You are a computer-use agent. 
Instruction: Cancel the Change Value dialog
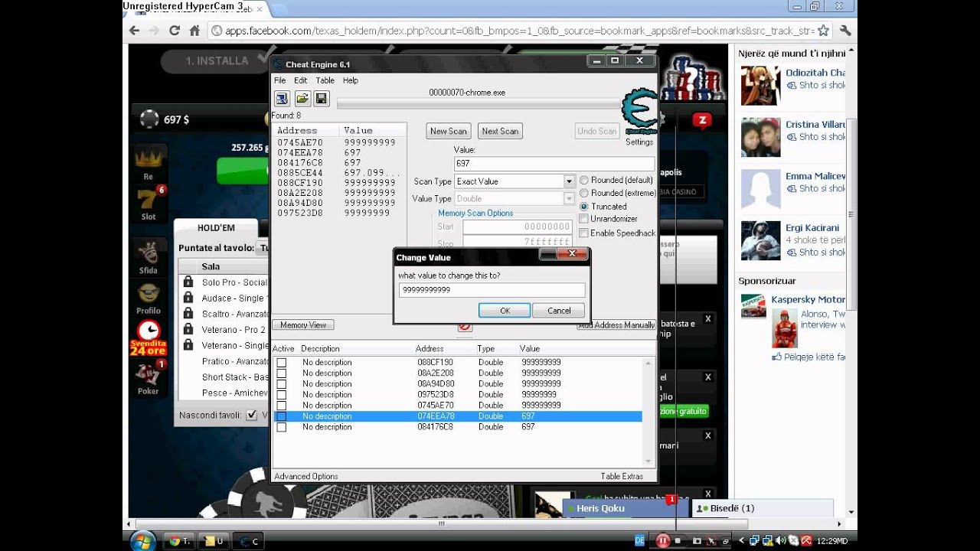tap(559, 311)
